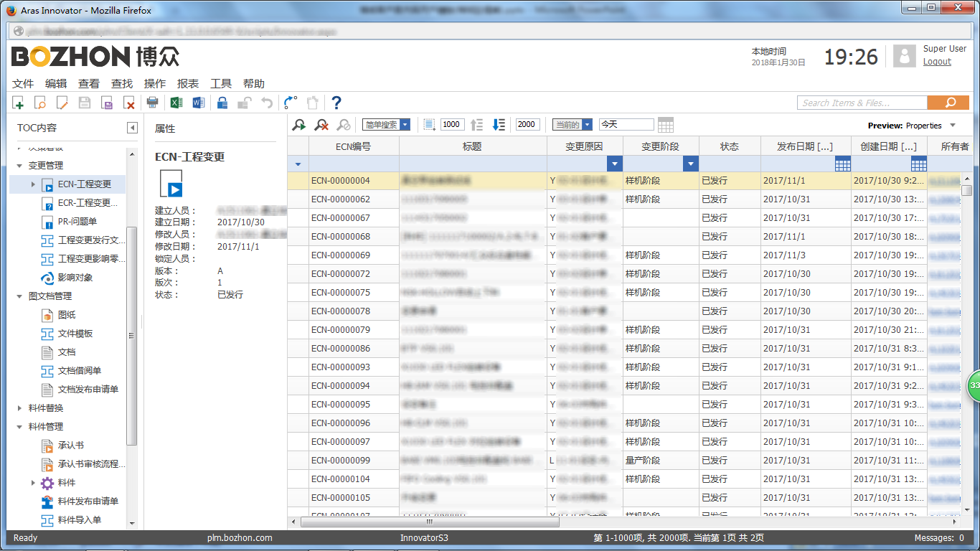The image size is (980, 551).
Task: Select ECR-工程变更 in the TOC tree
Action: (88, 203)
